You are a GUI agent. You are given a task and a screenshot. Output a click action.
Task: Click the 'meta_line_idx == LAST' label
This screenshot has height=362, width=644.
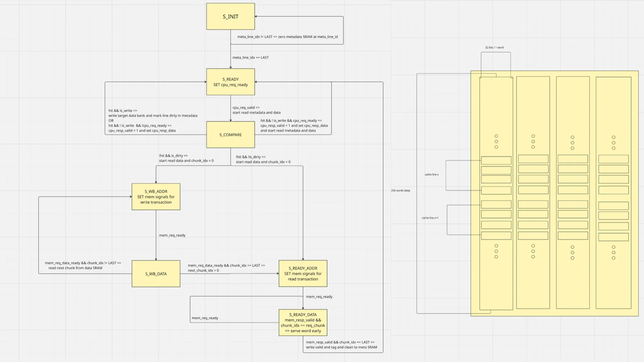click(250, 57)
